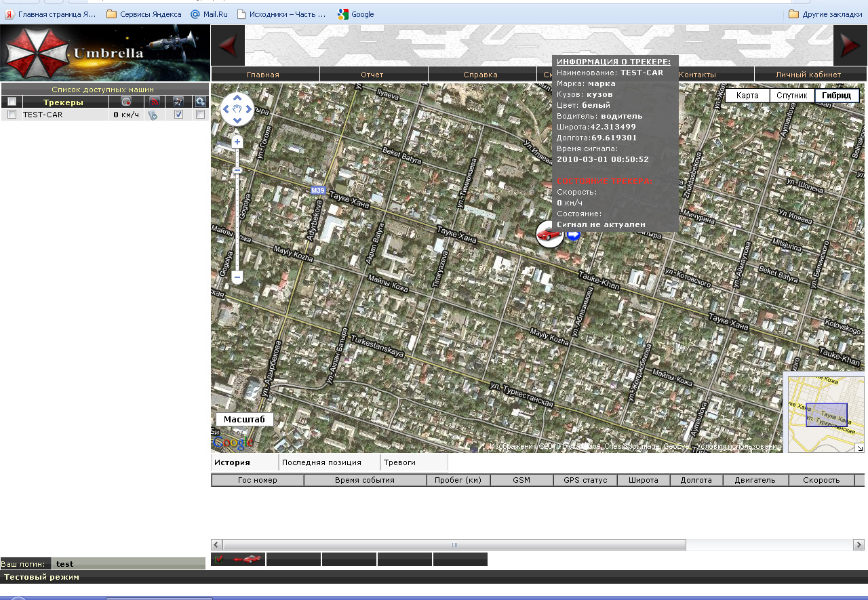Image resolution: width=868 pixels, height=600 pixels.
Task: Click the gears settings icon in tracker header
Action: point(200,102)
